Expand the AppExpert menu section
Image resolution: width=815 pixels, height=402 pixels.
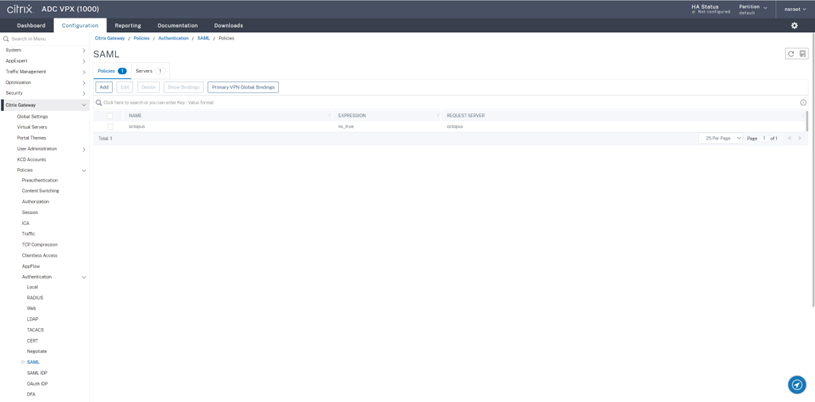point(84,61)
